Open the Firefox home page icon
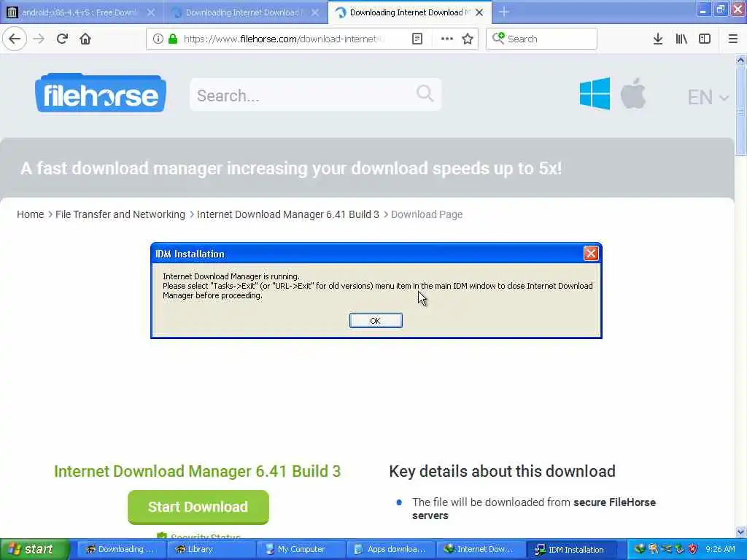Image resolution: width=747 pixels, height=560 pixels. tap(85, 39)
